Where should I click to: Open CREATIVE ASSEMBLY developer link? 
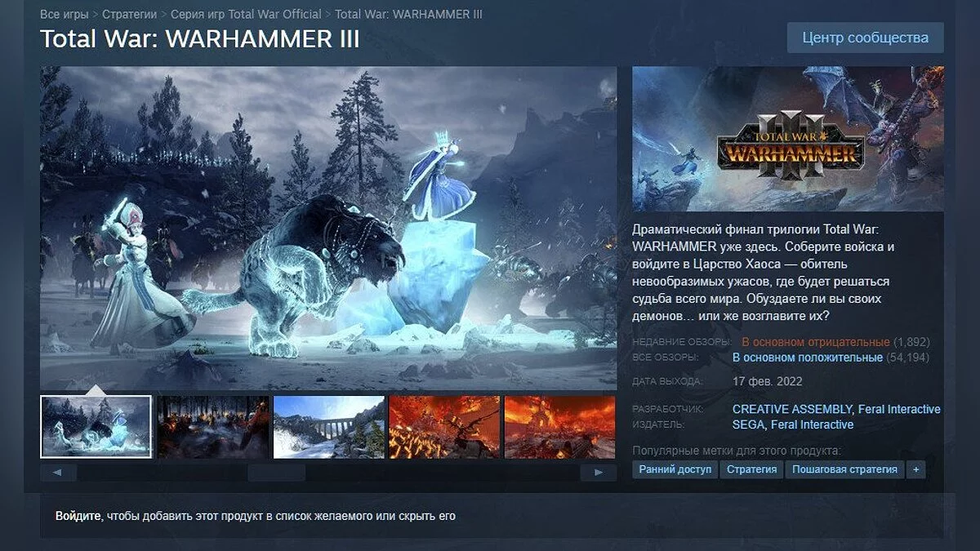point(792,409)
